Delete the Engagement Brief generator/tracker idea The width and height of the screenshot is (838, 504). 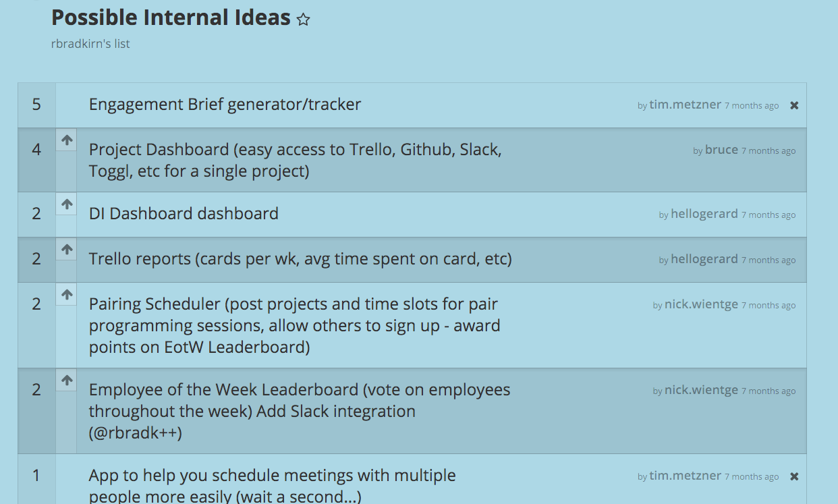click(794, 105)
